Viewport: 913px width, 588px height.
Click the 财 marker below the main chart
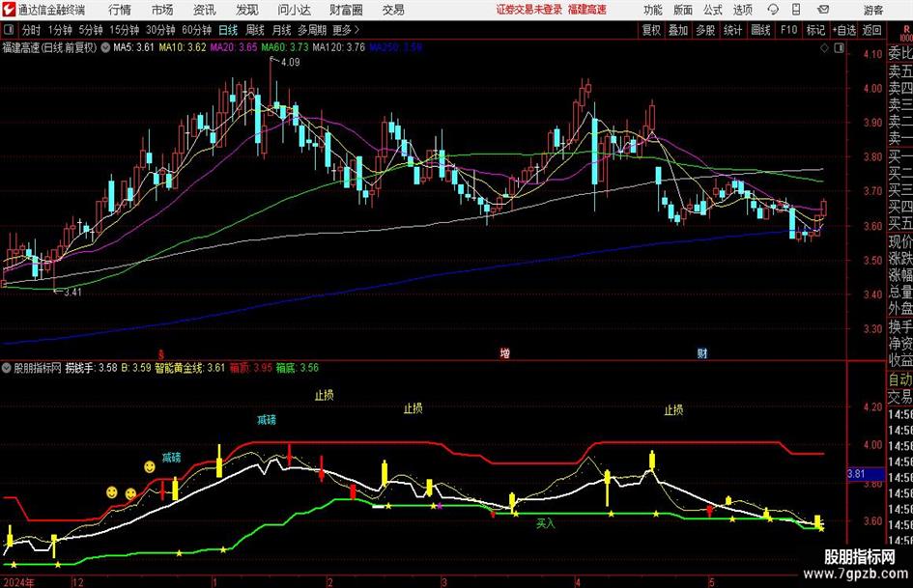pyautogui.click(x=702, y=352)
